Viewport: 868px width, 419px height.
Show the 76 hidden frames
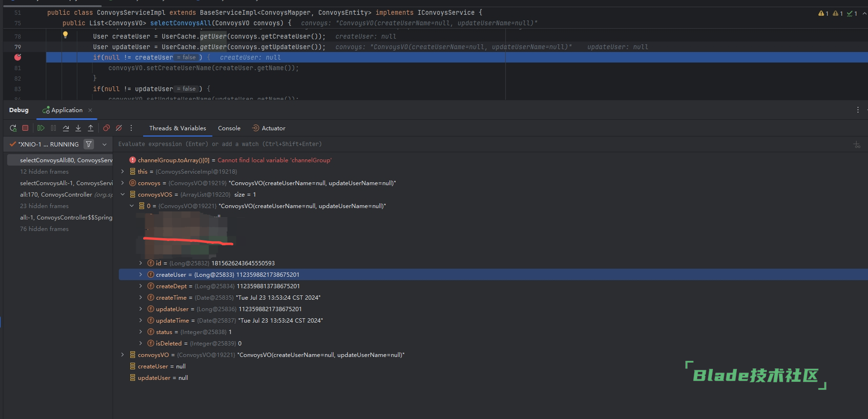[44, 229]
